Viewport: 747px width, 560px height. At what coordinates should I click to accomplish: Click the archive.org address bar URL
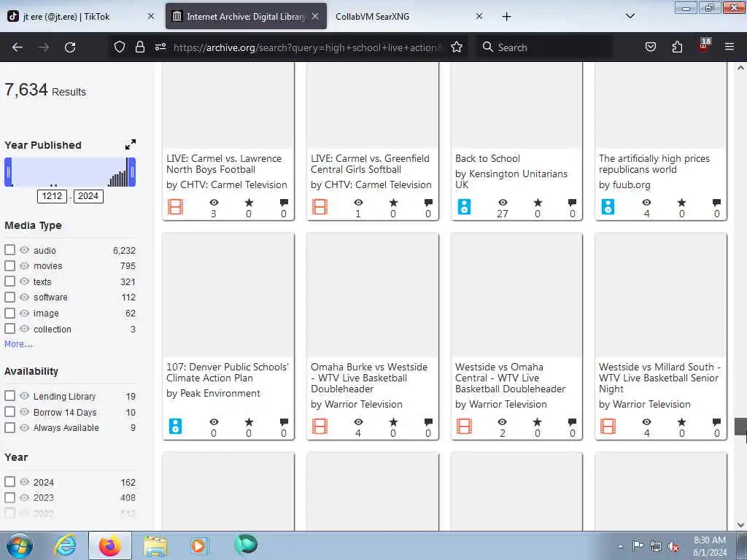click(308, 47)
